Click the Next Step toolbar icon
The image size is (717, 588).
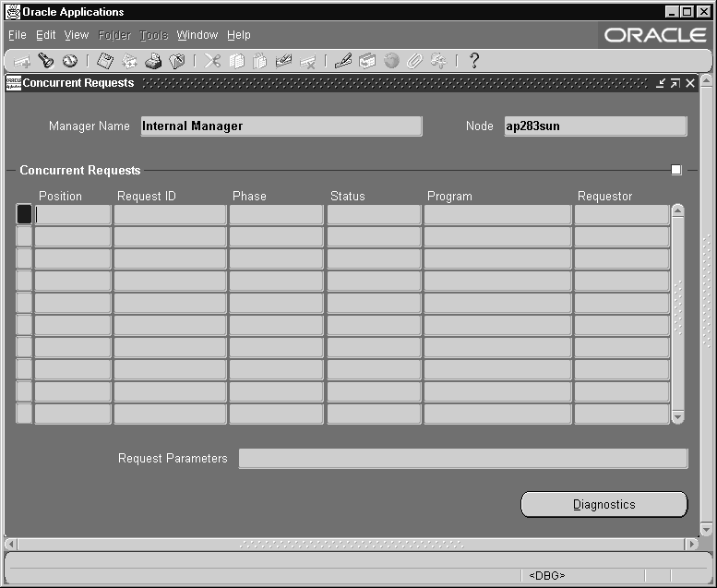[129, 61]
